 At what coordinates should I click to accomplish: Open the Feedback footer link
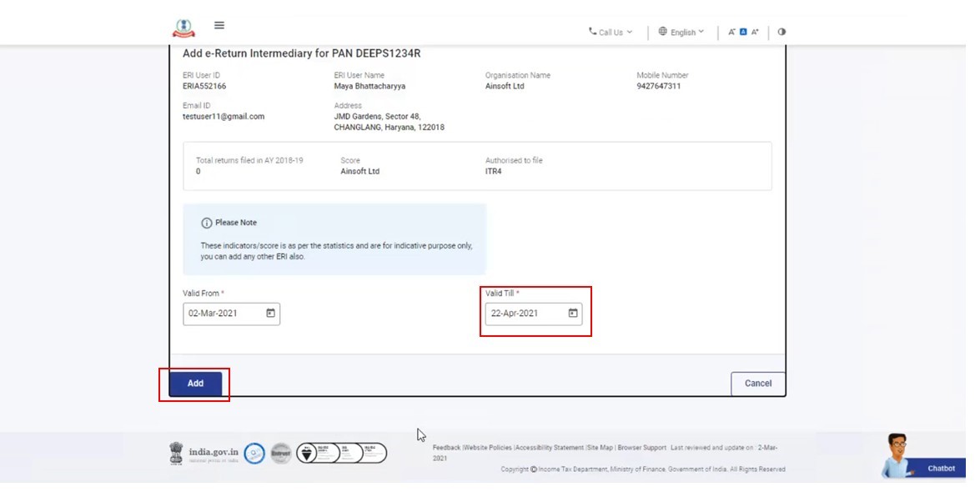[x=446, y=448]
